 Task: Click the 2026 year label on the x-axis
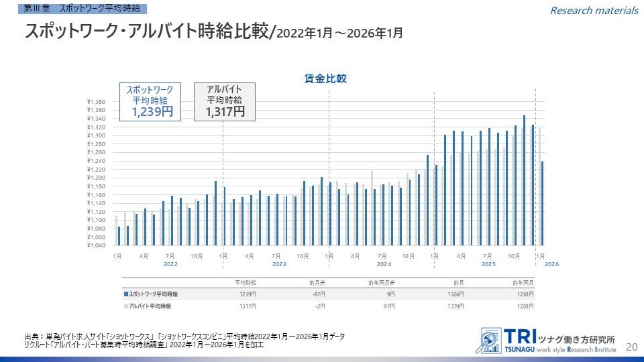(x=551, y=264)
